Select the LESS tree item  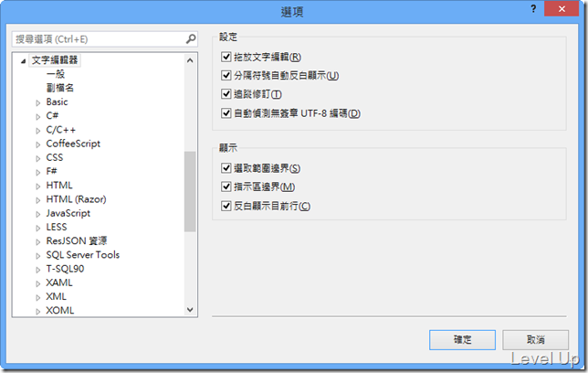(x=57, y=227)
